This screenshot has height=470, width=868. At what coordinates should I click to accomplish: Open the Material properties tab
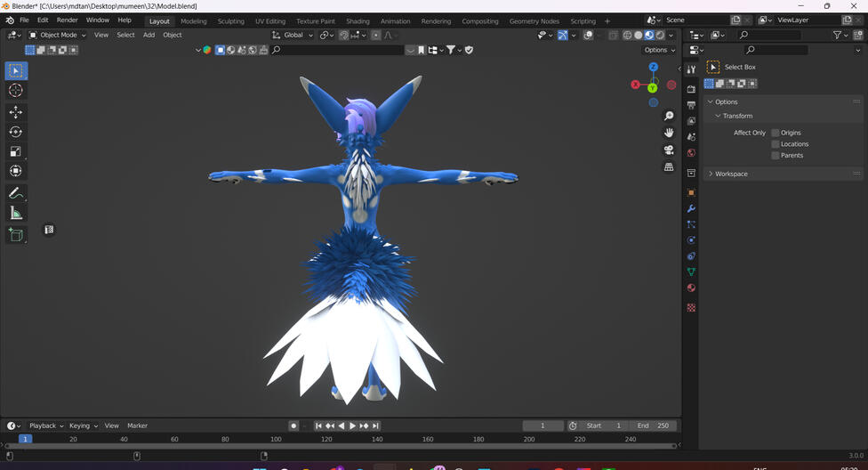(x=691, y=288)
